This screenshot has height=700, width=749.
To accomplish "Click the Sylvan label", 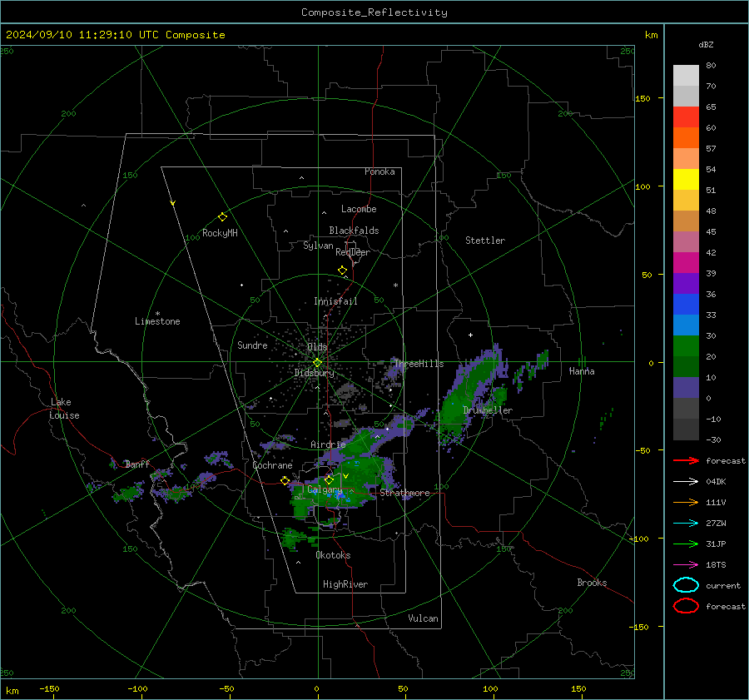I will (x=318, y=246).
